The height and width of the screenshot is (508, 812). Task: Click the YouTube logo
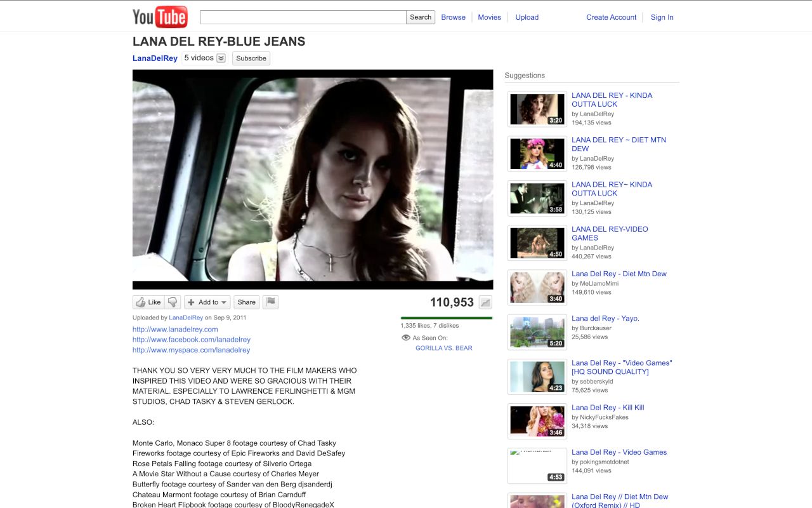(x=160, y=17)
